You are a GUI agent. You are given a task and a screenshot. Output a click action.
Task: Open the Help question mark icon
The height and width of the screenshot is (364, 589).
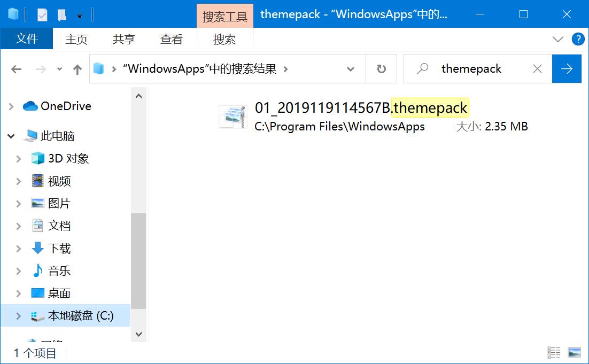click(x=578, y=39)
